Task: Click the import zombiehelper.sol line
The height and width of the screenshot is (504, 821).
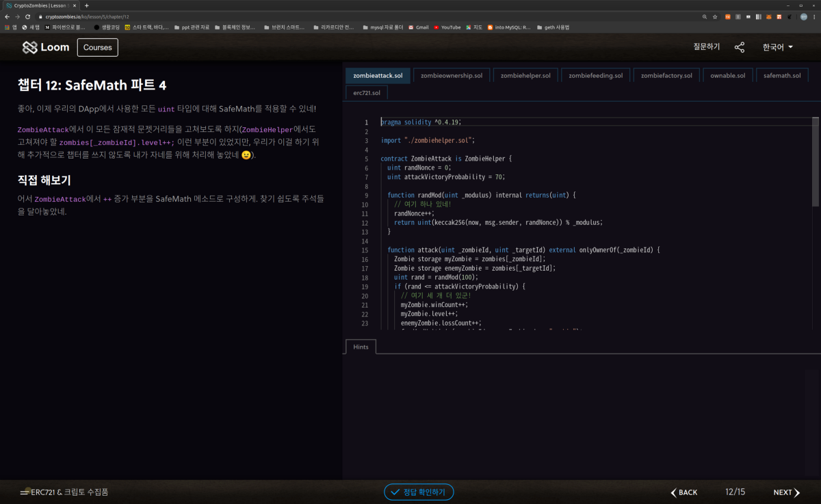Action: pos(428,140)
